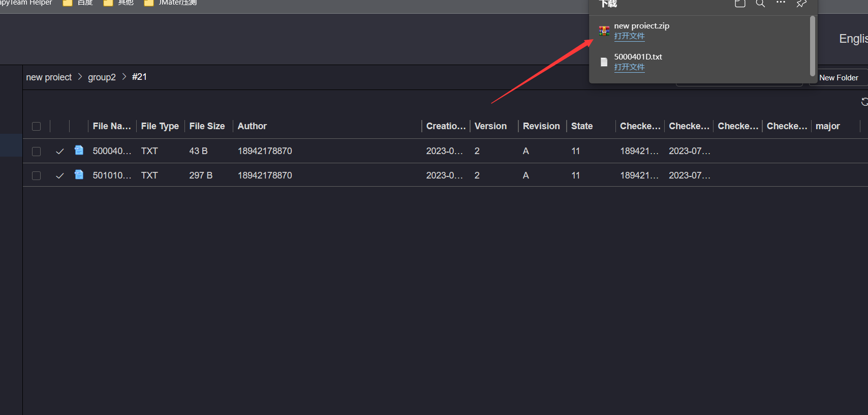Click author 18942178870 in 43 B row
868x415 pixels.
[265, 151]
